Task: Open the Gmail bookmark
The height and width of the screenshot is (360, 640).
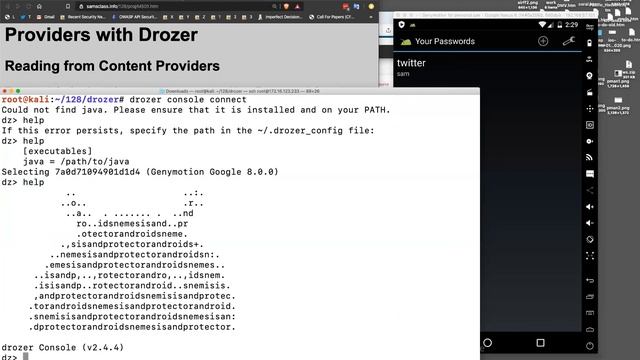Action: 45,17
